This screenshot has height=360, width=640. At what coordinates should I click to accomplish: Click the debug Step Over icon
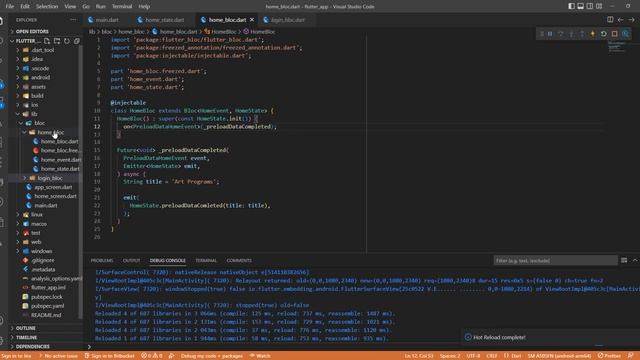tap(561, 34)
